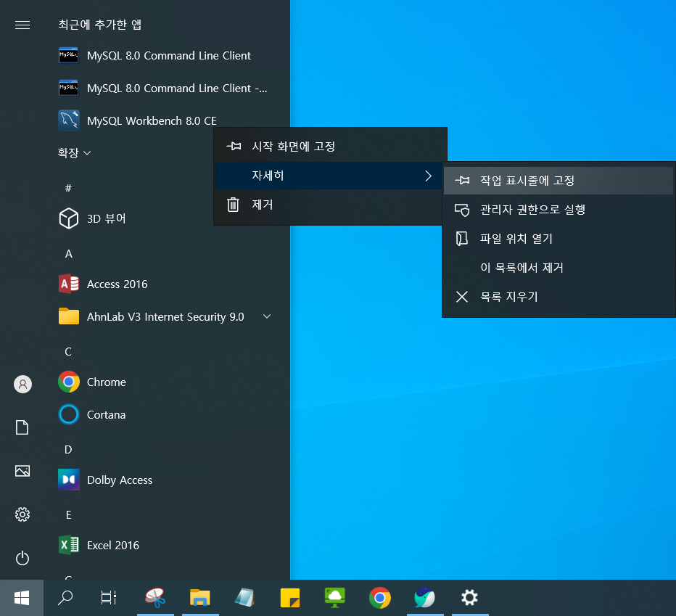Click the E letter group header
676x616 pixels.
pos(69,515)
